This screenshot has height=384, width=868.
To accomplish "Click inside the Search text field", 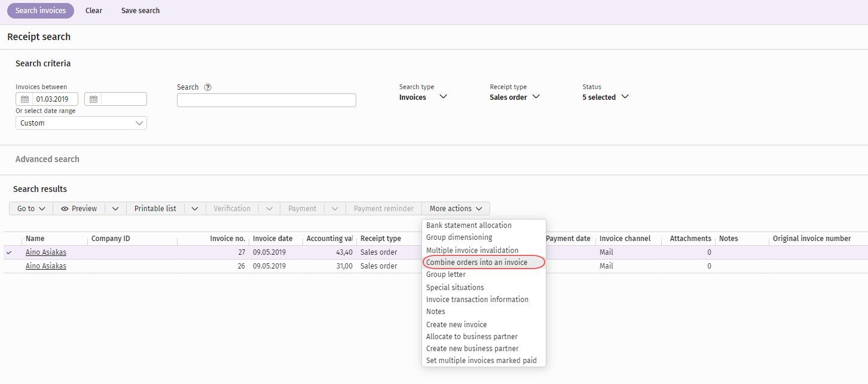I will pyautogui.click(x=266, y=99).
